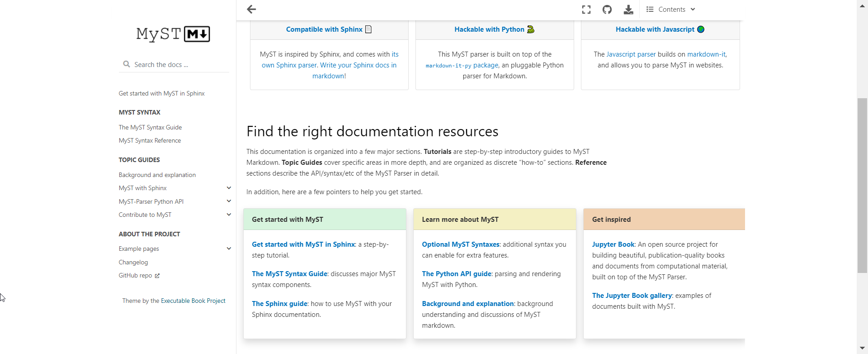Expand the MyST with Sphinx section
Image resolution: width=868 pixels, height=354 pixels.
coord(229,188)
